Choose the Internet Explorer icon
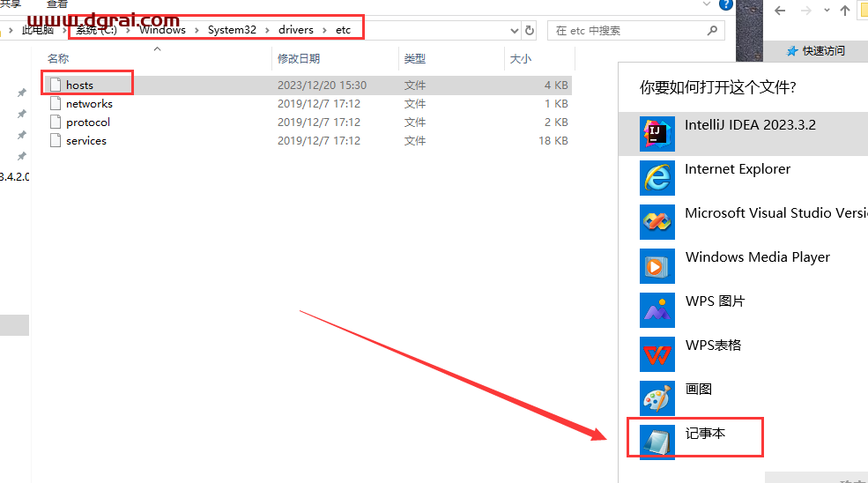The height and width of the screenshot is (483, 868). [x=657, y=178]
